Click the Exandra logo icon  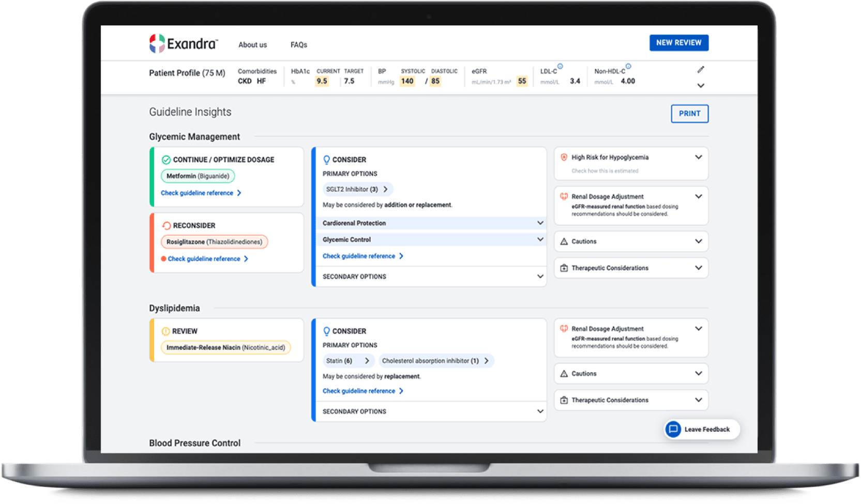point(157,44)
